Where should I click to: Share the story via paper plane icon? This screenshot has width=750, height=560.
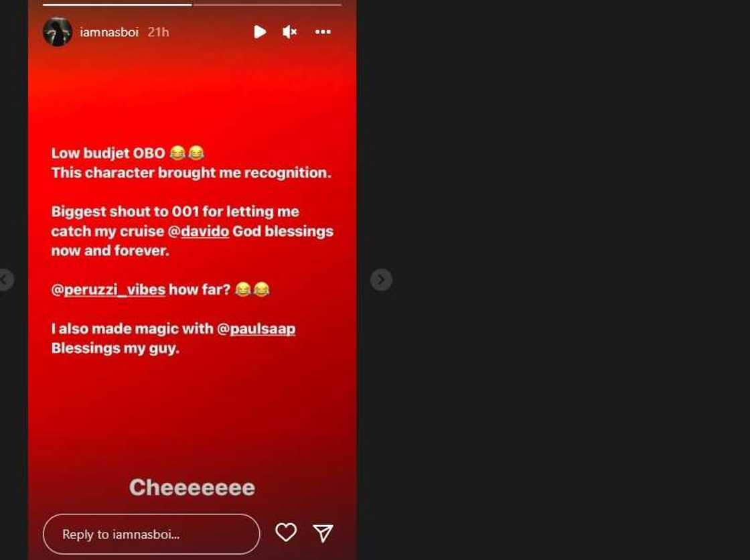click(x=323, y=533)
